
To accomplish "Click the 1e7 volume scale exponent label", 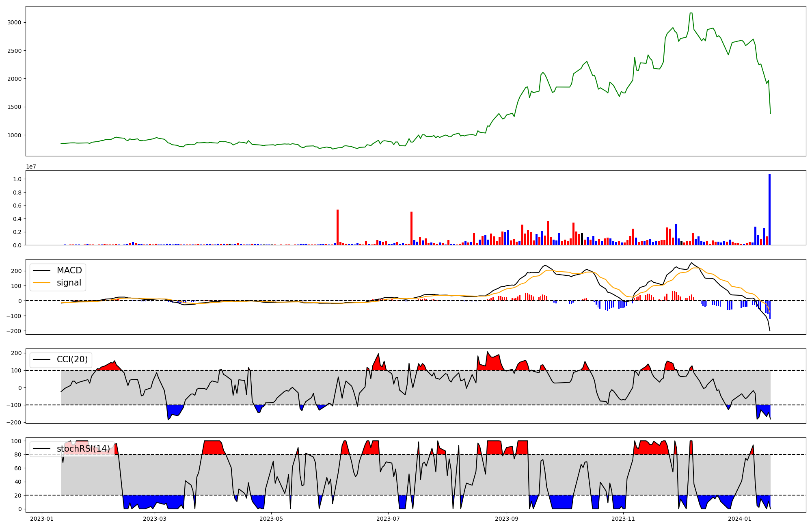I will coord(31,167).
